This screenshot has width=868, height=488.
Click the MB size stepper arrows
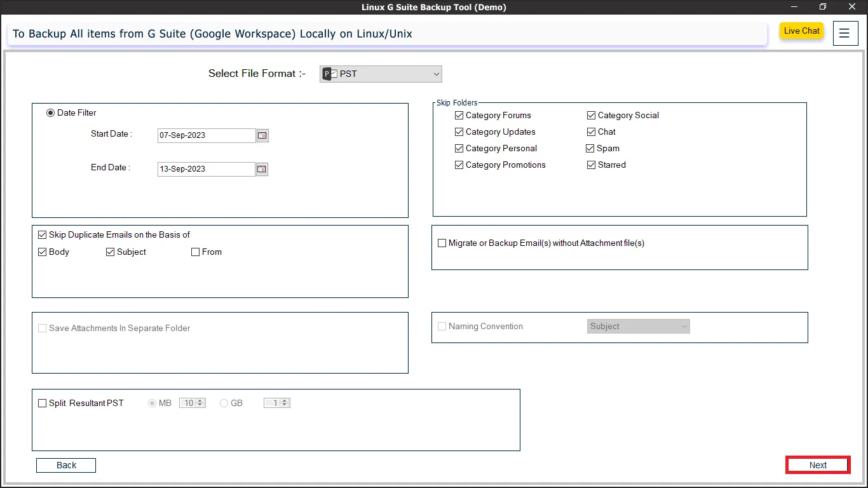(x=201, y=403)
